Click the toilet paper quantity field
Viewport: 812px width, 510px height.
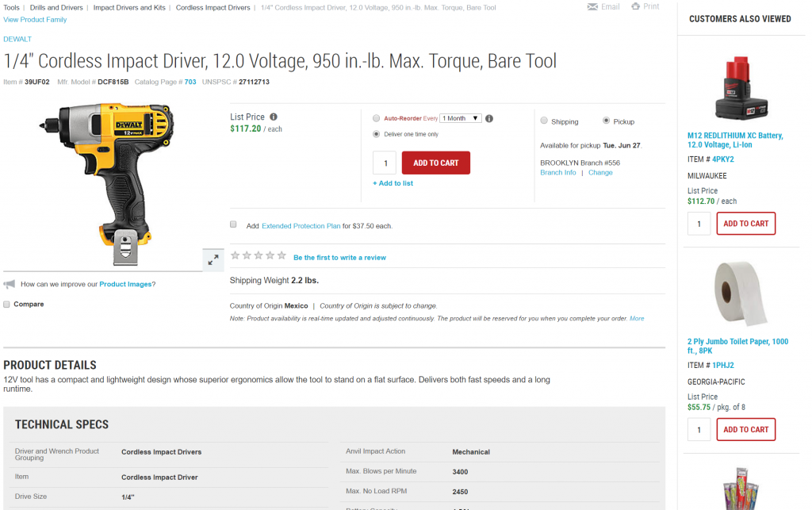click(699, 430)
